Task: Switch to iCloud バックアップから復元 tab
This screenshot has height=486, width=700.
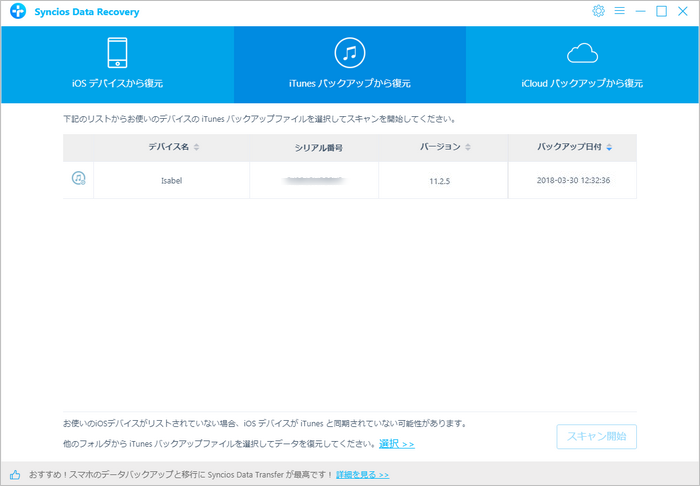Action: pyautogui.click(x=582, y=65)
